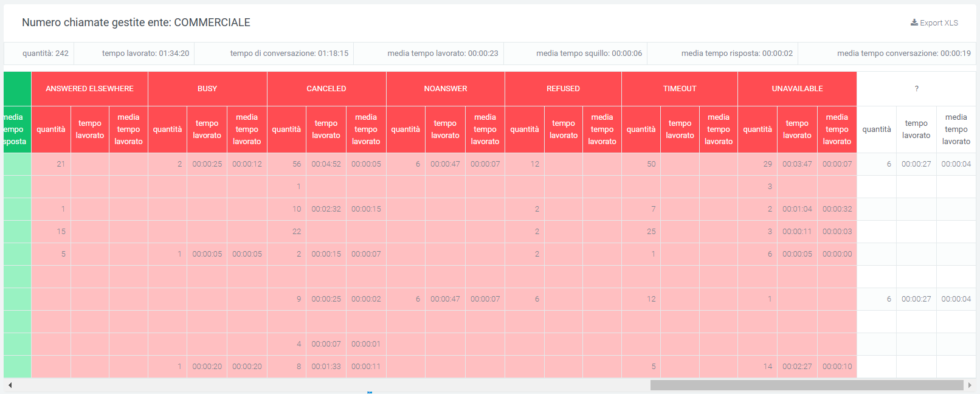Image resolution: width=980 pixels, height=394 pixels.
Task: Click the UNAVAILABLE quantity cell showing 14
Action: [757, 367]
